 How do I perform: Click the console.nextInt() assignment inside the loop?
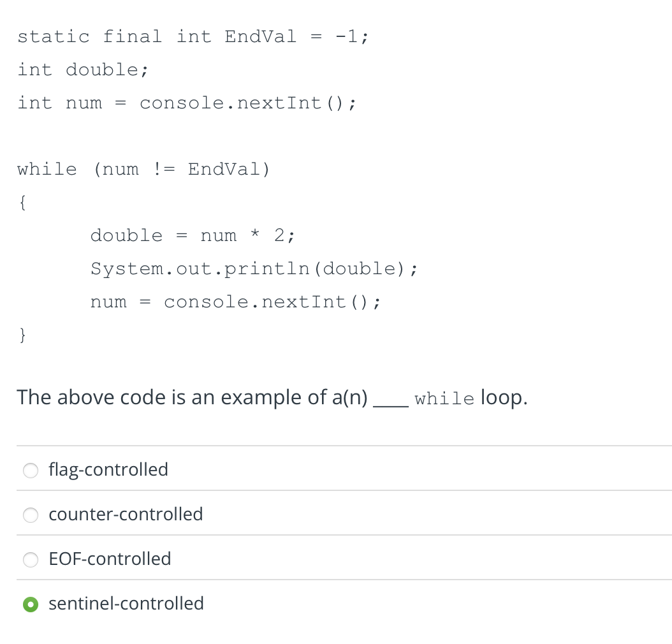(x=236, y=301)
